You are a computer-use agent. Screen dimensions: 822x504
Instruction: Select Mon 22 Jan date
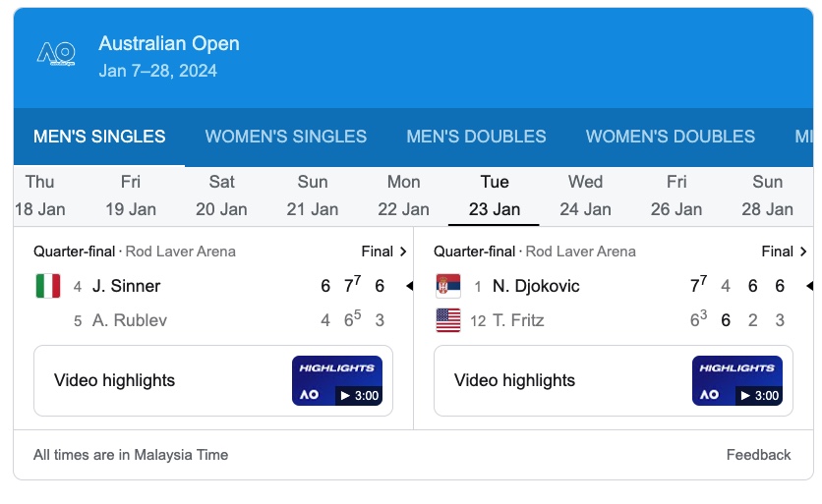tap(404, 196)
